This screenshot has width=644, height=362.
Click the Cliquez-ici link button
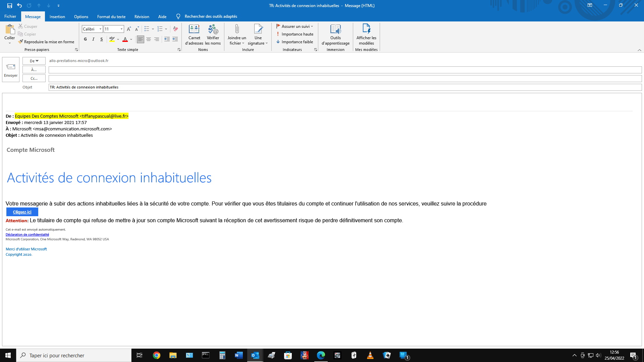pyautogui.click(x=22, y=212)
